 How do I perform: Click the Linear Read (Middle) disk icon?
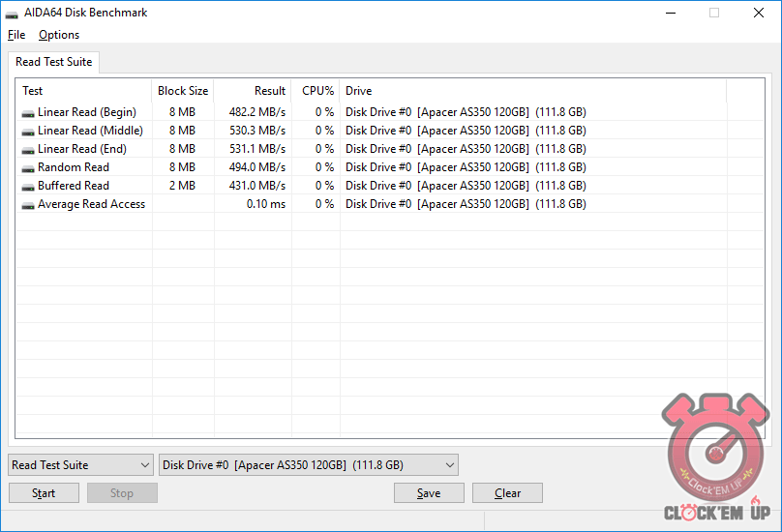[x=28, y=132]
